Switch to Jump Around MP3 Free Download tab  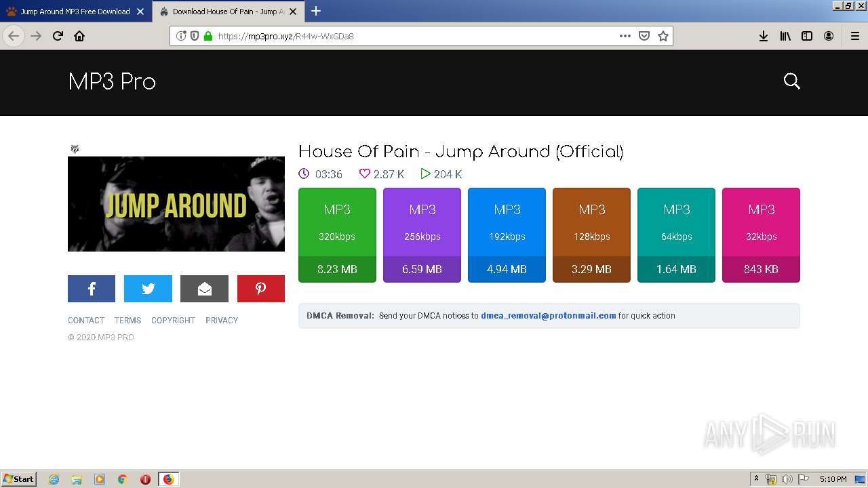(x=76, y=12)
